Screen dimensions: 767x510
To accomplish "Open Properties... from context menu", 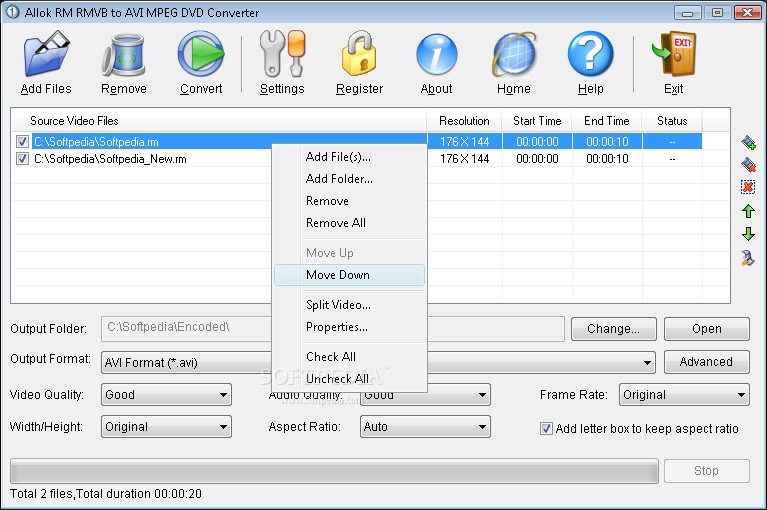I will click(x=349, y=327).
